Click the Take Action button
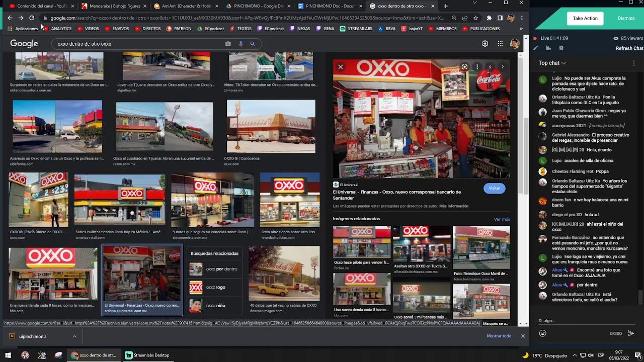The width and height of the screenshot is (644, 362). click(585, 19)
